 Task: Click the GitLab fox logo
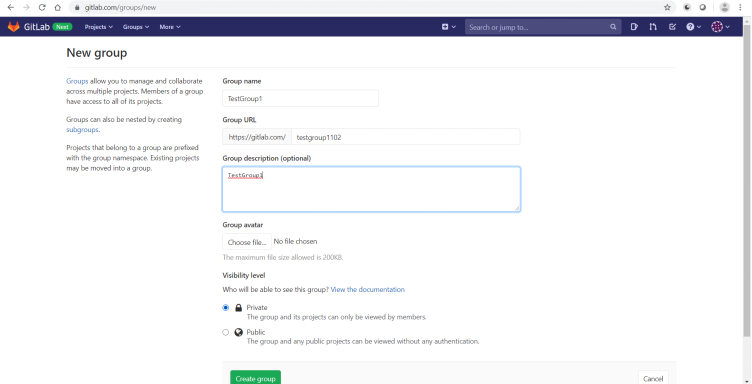[x=13, y=27]
